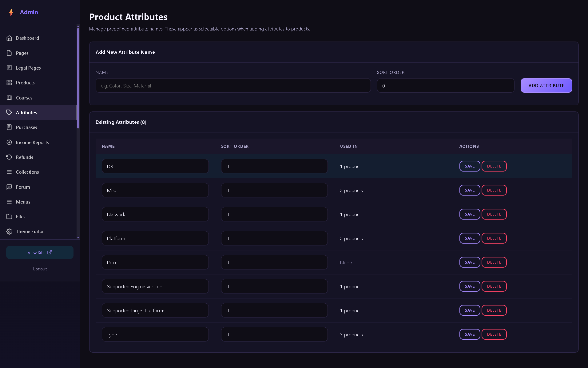Navigate to Theme Editor

pos(38,231)
